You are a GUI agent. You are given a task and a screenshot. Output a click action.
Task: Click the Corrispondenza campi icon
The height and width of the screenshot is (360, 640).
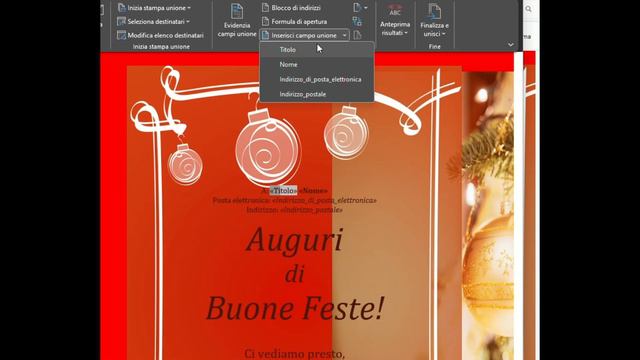pyautogui.click(x=358, y=22)
